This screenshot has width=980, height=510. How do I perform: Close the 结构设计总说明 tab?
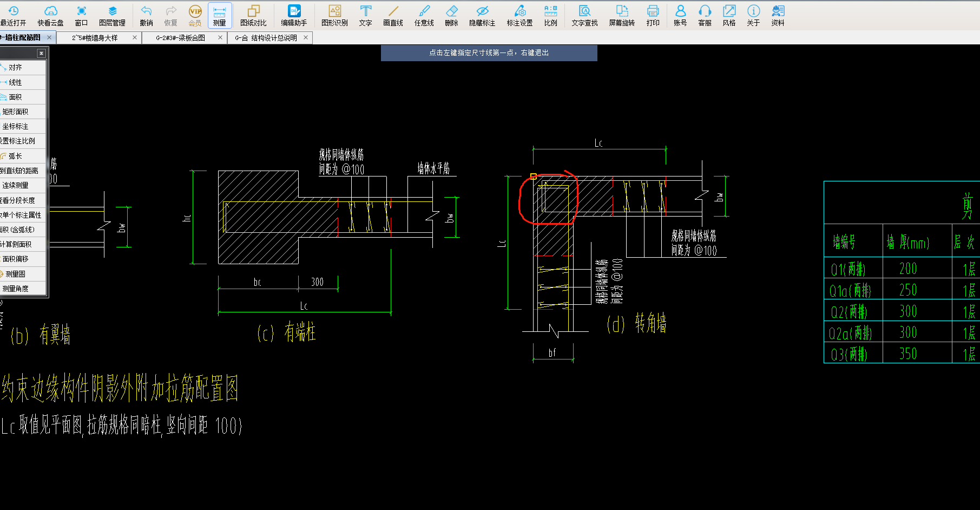306,37
